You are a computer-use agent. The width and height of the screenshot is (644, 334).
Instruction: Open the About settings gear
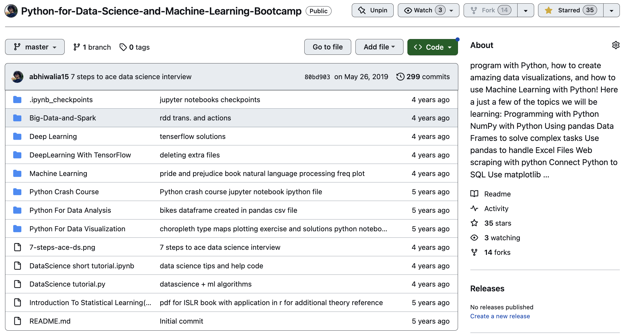click(616, 45)
